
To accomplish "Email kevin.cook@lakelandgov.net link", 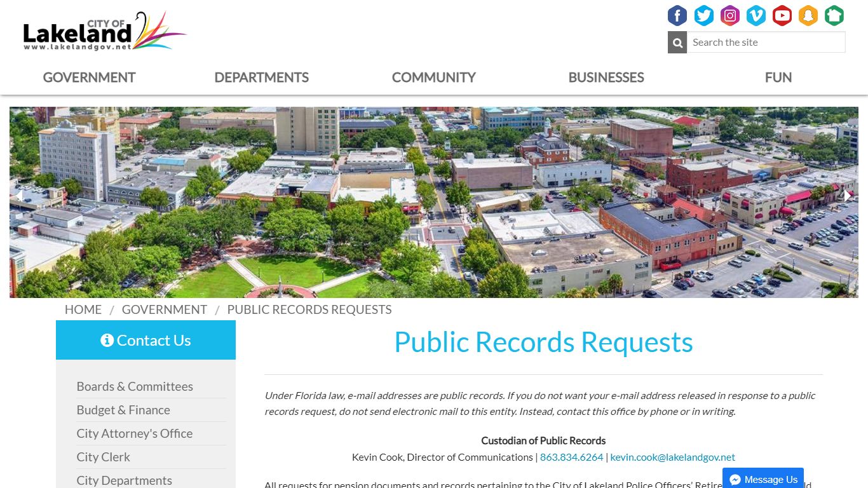I will 672,457.
